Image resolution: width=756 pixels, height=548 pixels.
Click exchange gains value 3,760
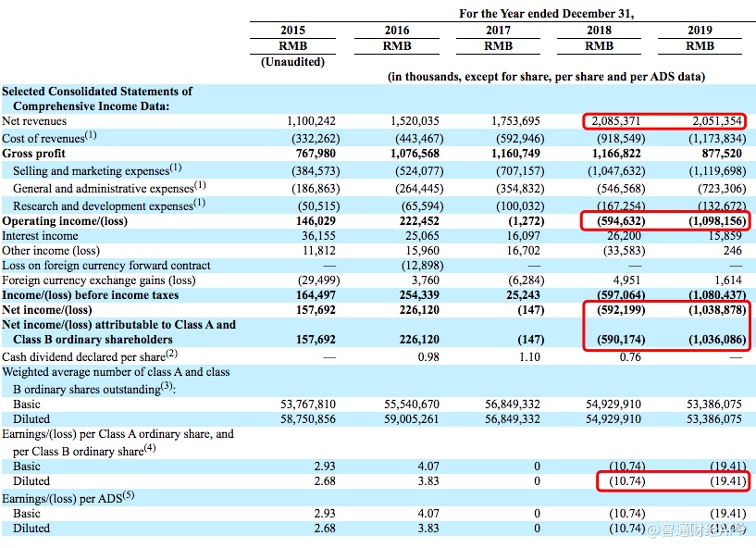[x=426, y=280]
